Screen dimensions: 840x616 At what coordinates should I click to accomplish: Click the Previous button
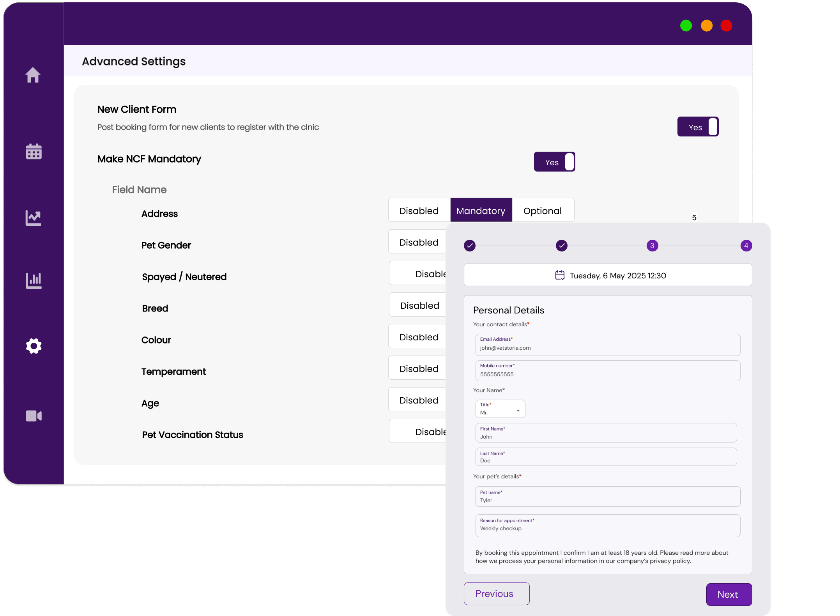(x=496, y=593)
